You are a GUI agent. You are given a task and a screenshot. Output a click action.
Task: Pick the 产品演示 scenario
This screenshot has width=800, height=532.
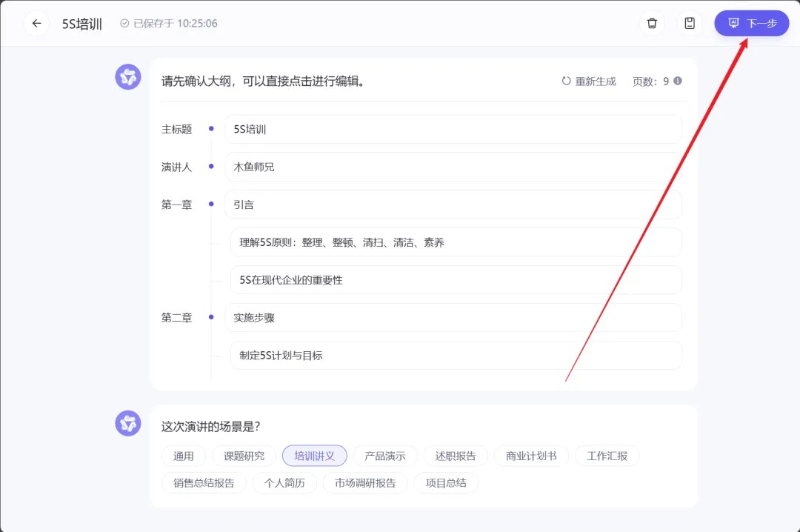385,456
